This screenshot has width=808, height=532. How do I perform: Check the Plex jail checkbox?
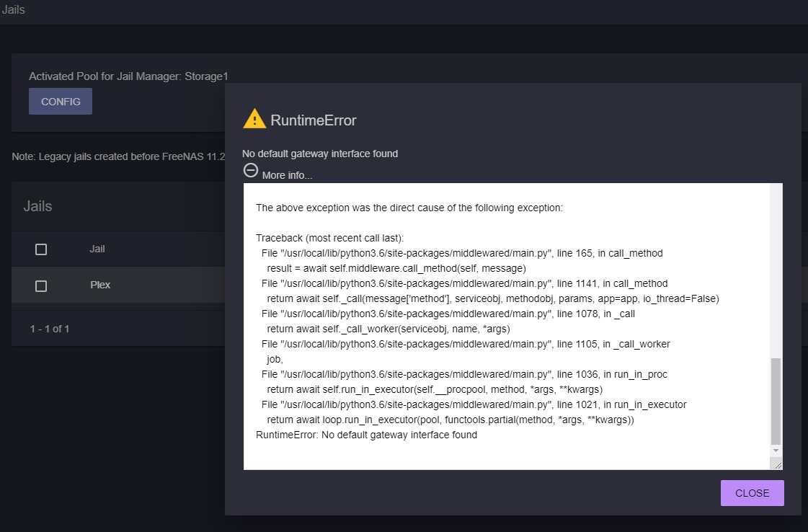(41, 285)
